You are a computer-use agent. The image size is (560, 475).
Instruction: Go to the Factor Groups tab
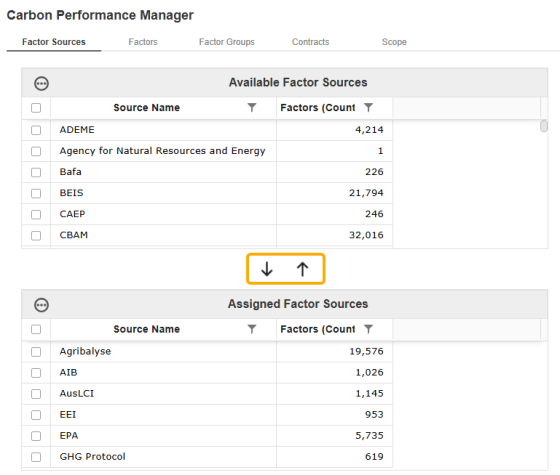[x=227, y=42]
